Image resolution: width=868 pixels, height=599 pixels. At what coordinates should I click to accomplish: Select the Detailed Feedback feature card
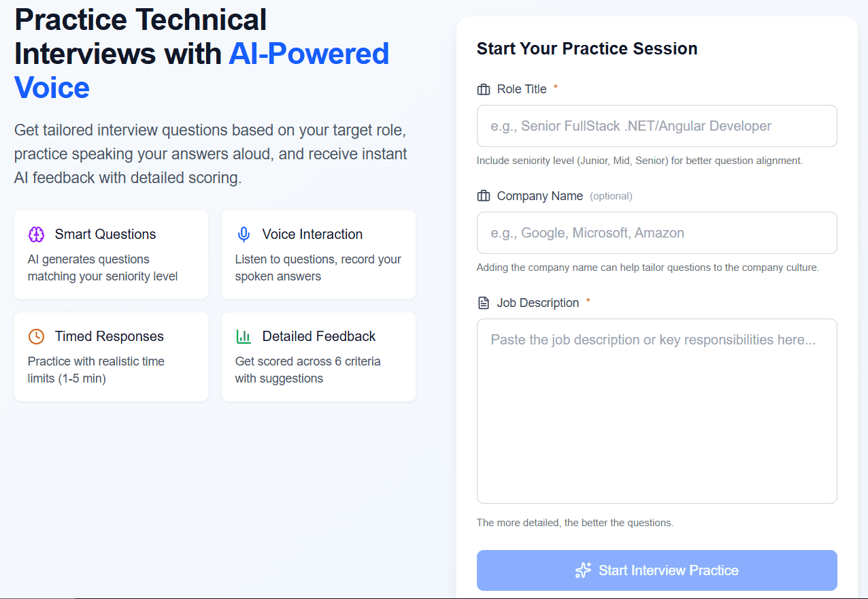(x=318, y=357)
